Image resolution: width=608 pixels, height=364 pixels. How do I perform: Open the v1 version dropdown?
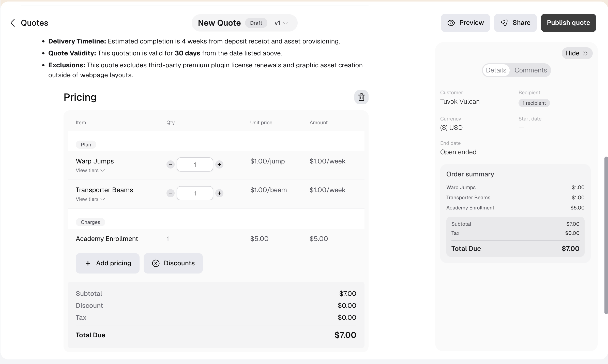pos(281,23)
